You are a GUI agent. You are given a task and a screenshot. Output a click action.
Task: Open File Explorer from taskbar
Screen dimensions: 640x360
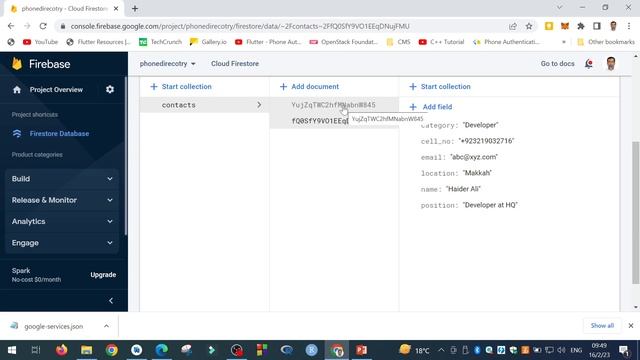coord(87,350)
